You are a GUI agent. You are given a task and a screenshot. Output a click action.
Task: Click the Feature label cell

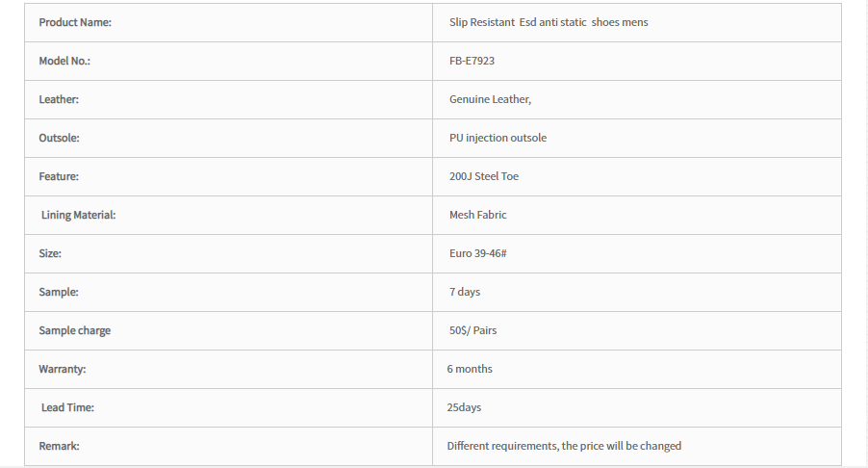click(228, 176)
